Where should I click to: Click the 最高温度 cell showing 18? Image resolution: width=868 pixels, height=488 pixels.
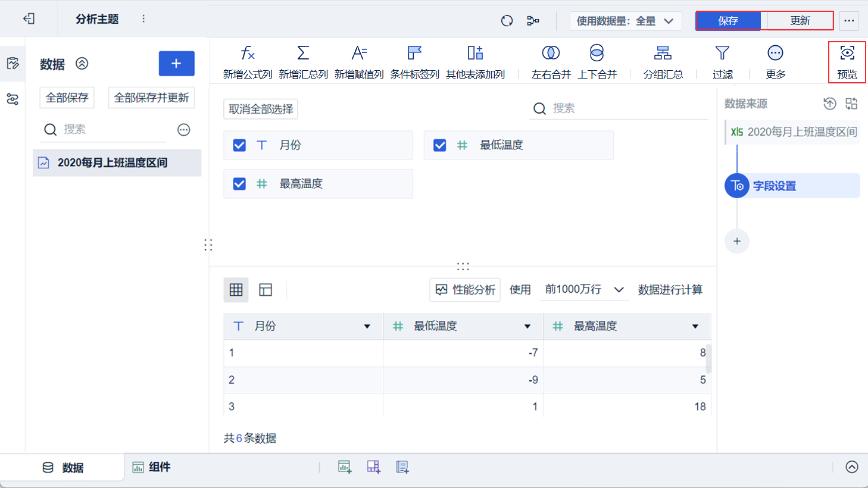627,406
